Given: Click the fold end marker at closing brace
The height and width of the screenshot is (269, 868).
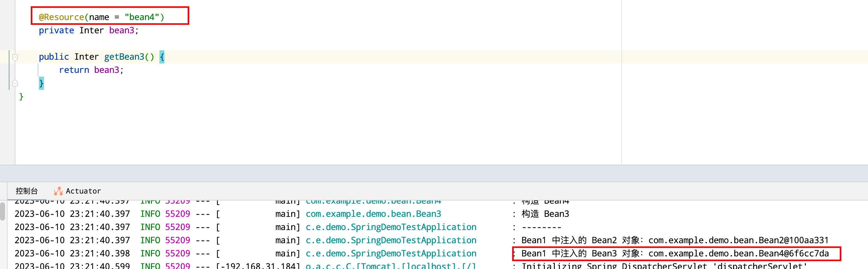Looking at the screenshot, I should pyautogui.click(x=15, y=83).
